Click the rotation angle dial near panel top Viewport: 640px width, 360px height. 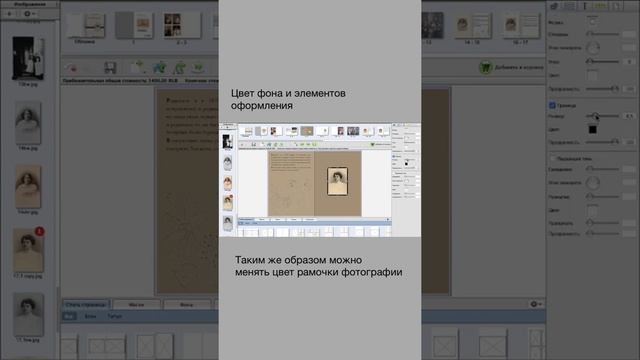593,48
